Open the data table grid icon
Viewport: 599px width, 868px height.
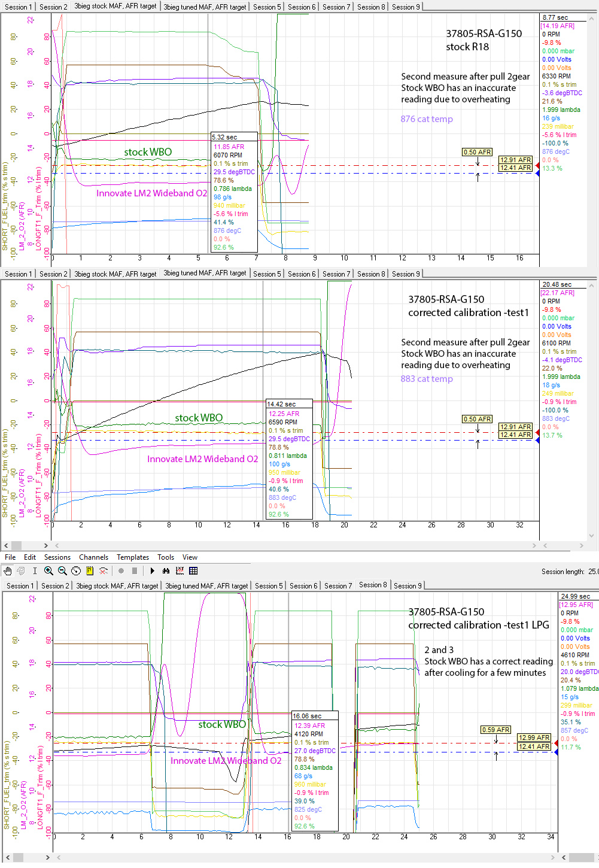(x=193, y=571)
